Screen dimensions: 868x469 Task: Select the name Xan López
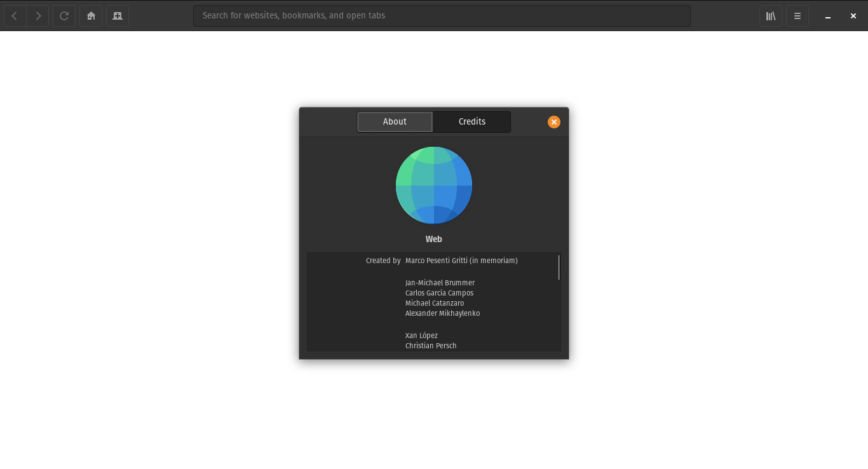pos(421,336)
